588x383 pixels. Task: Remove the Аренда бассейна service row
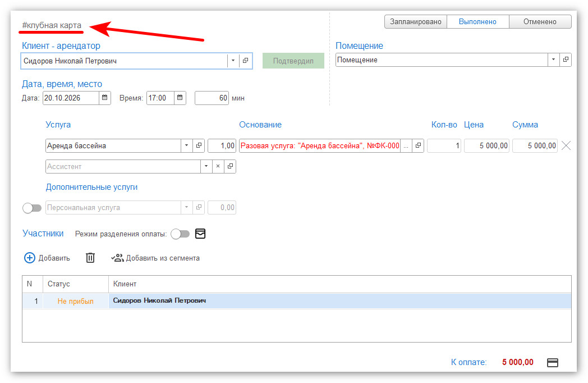(566, 145)
